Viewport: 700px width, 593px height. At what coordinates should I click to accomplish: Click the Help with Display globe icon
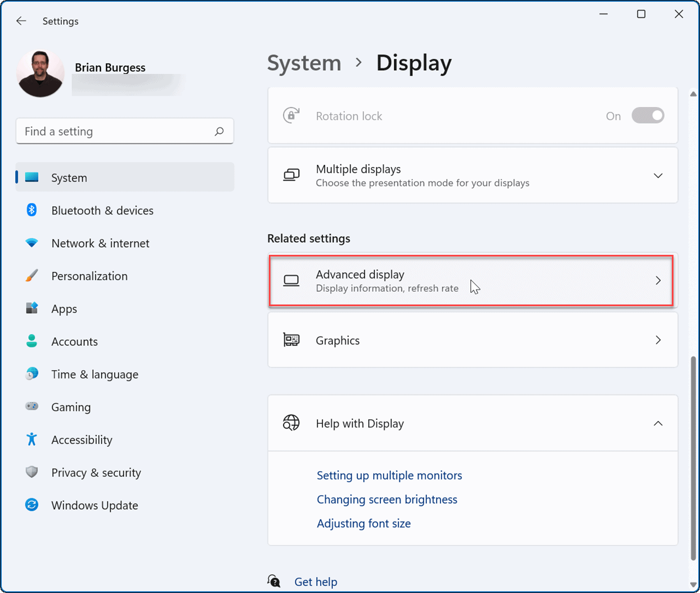point(291,423)
